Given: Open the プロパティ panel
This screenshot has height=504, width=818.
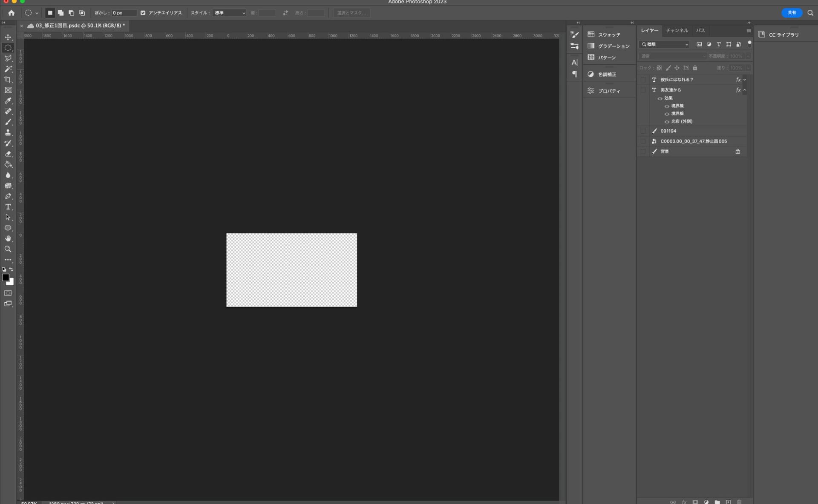Looking at the screenshot, I should (608, 91).
